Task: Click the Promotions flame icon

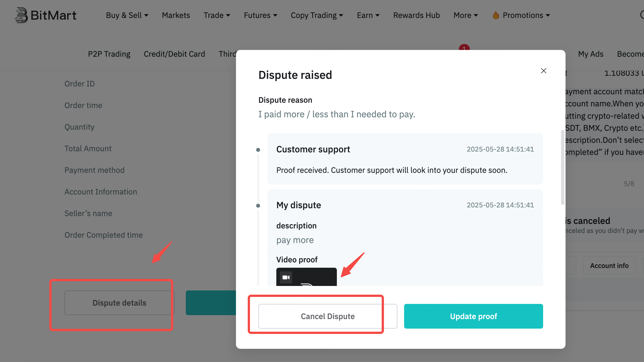Action: tap(496, 15)
